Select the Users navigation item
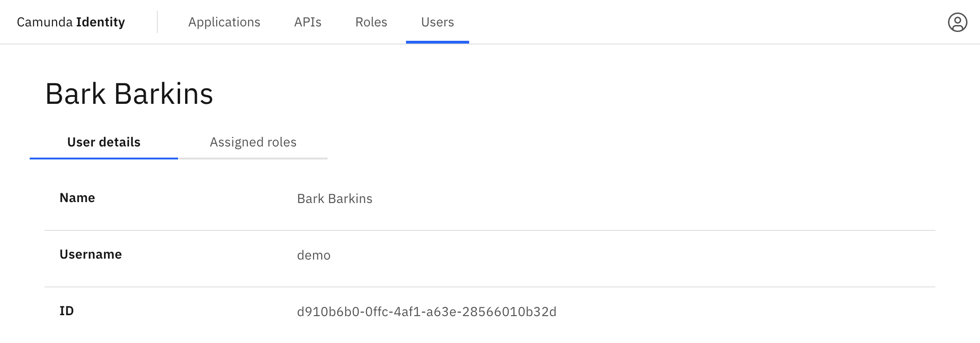 pos(437,22)
